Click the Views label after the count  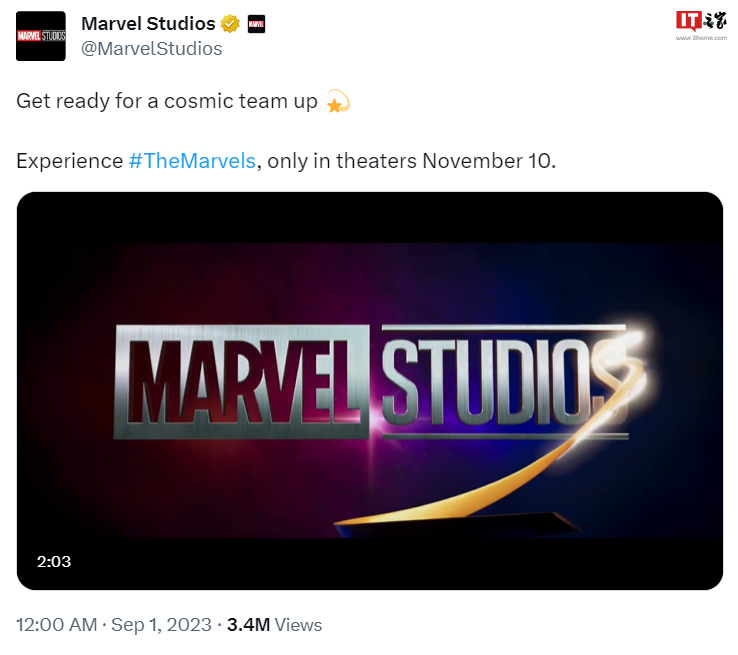click(x=299, y=625)
